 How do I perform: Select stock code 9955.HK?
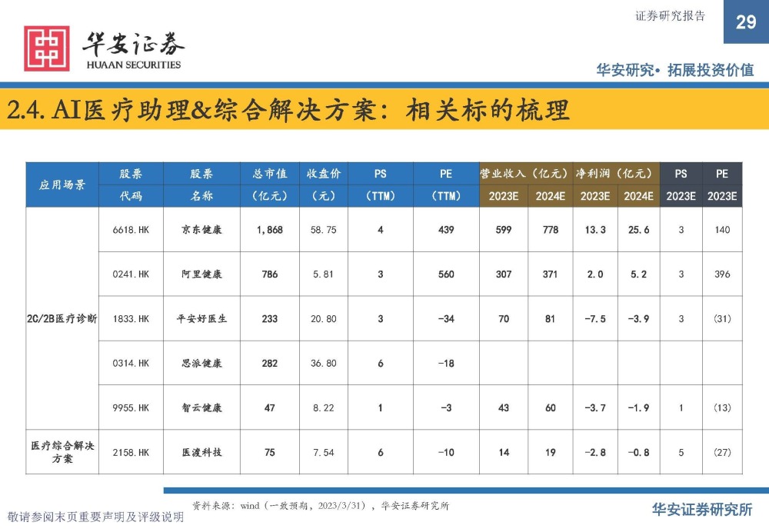click(x=131, y=408)
